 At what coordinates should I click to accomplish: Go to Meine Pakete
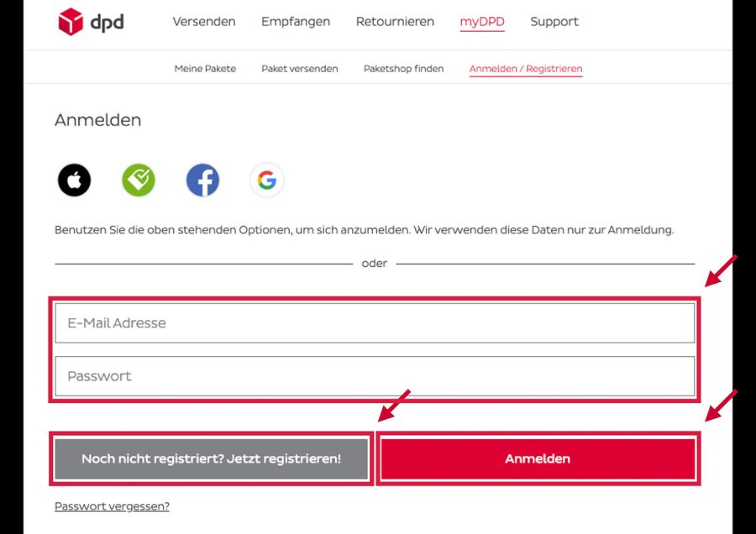pyautogui.click(x=205, y=69)
